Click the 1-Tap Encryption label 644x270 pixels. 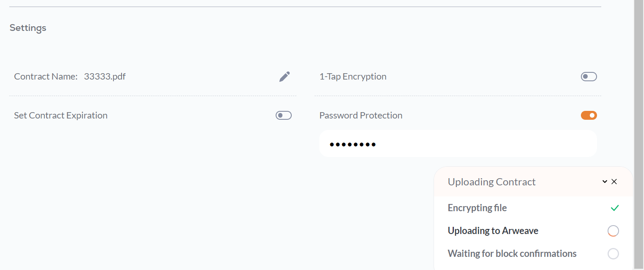tap(353, 77)
